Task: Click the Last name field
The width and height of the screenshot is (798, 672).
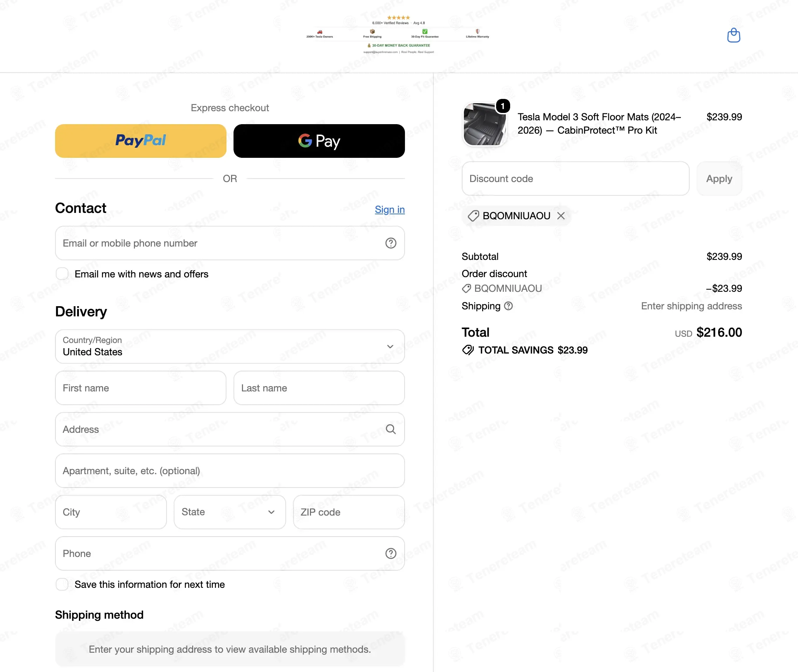Action: coord(319,388)
